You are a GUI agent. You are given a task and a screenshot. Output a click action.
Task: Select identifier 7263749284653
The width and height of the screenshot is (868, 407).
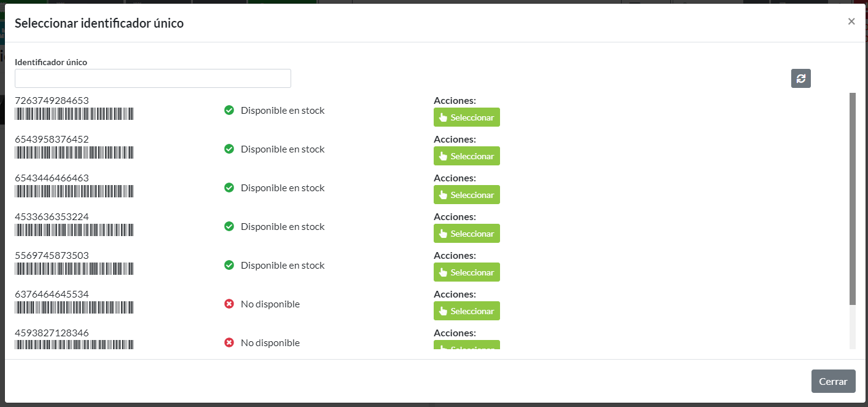click(466, 117)
